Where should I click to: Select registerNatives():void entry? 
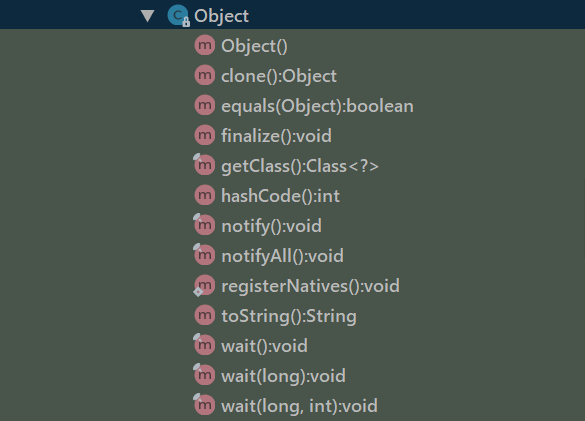coord(310,286)
